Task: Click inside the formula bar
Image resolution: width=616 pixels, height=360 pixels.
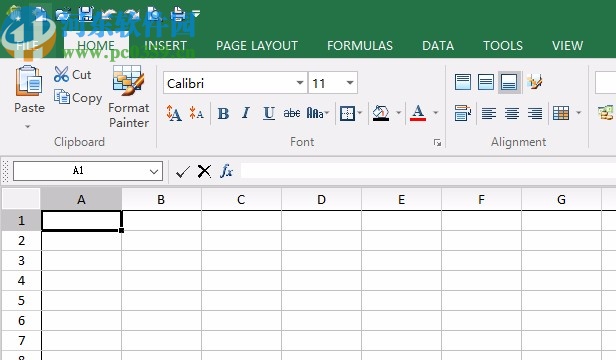Action: pos(428,171)
